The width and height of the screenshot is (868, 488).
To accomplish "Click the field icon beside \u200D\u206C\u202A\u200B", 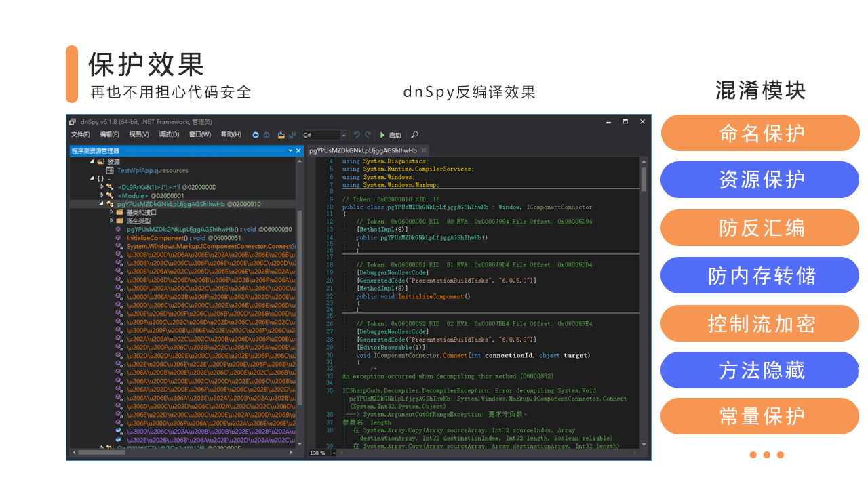I will click(119, 431).
